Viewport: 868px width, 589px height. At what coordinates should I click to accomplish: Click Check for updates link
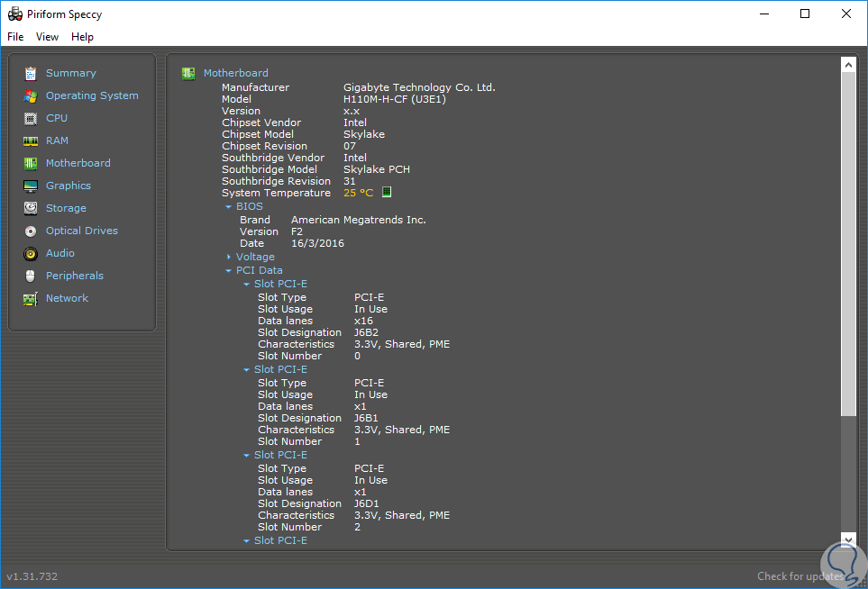pos(799,576)
